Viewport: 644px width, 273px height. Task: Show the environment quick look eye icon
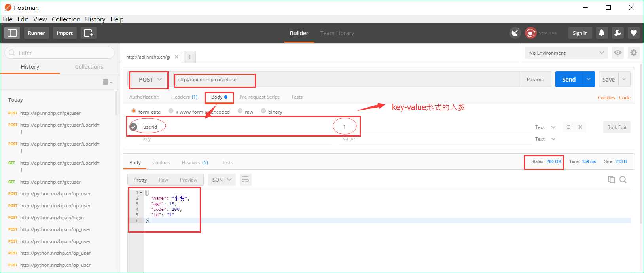coord(617,53)
